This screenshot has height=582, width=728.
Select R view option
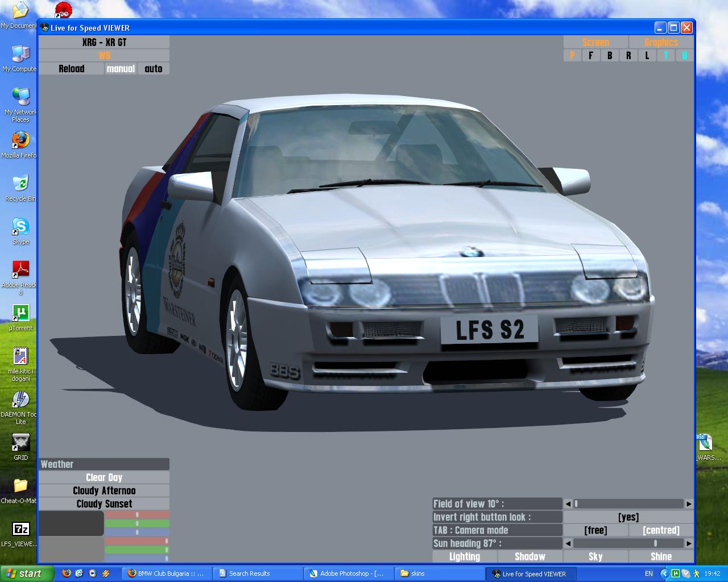pos(628,56)
